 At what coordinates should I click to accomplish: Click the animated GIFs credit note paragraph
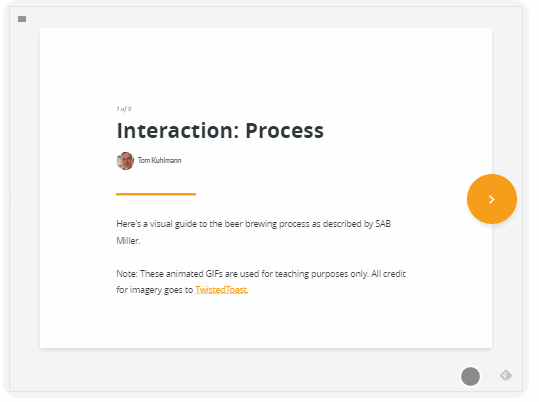click(261, 282)
